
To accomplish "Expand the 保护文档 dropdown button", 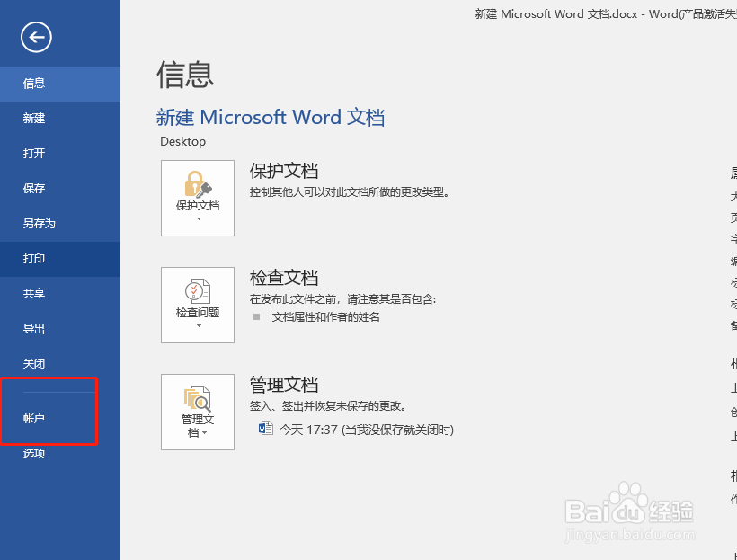I will pyautogui.click(x=198, y=198).
